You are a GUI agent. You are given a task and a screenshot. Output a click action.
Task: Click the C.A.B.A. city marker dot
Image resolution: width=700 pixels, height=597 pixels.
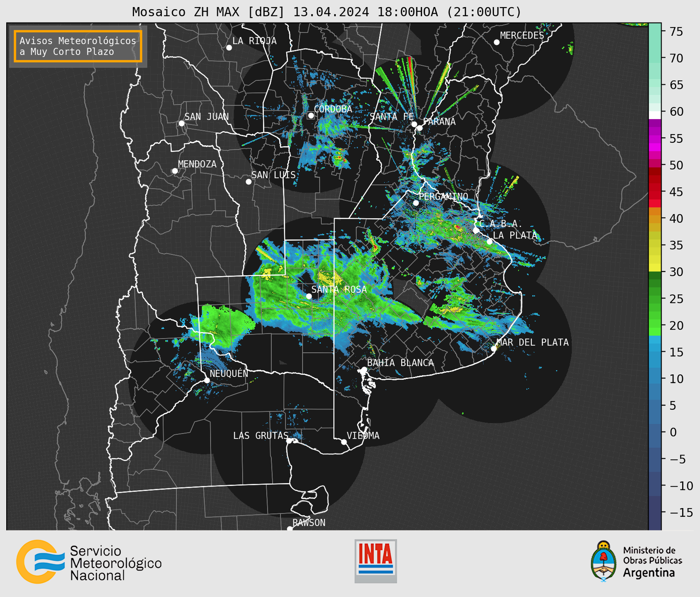click(x=476, y=230)
